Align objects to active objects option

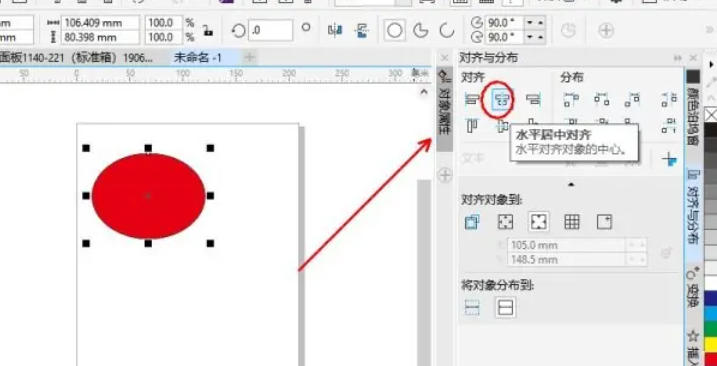(x=472, y=222)
